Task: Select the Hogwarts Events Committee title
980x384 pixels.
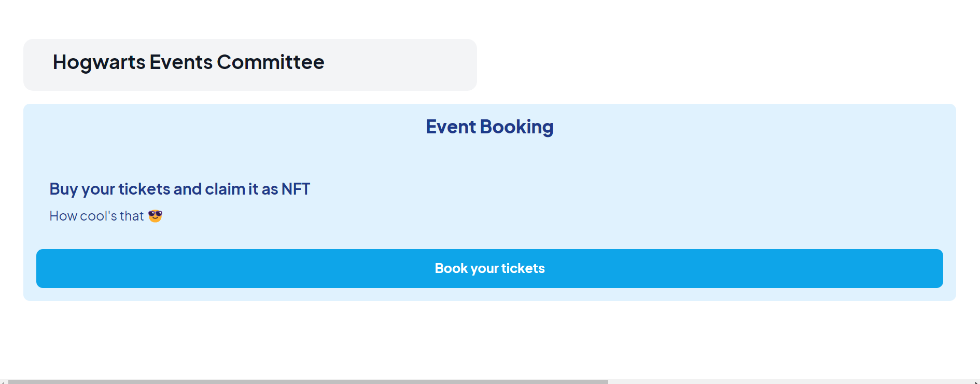Action: coord(188,62)
